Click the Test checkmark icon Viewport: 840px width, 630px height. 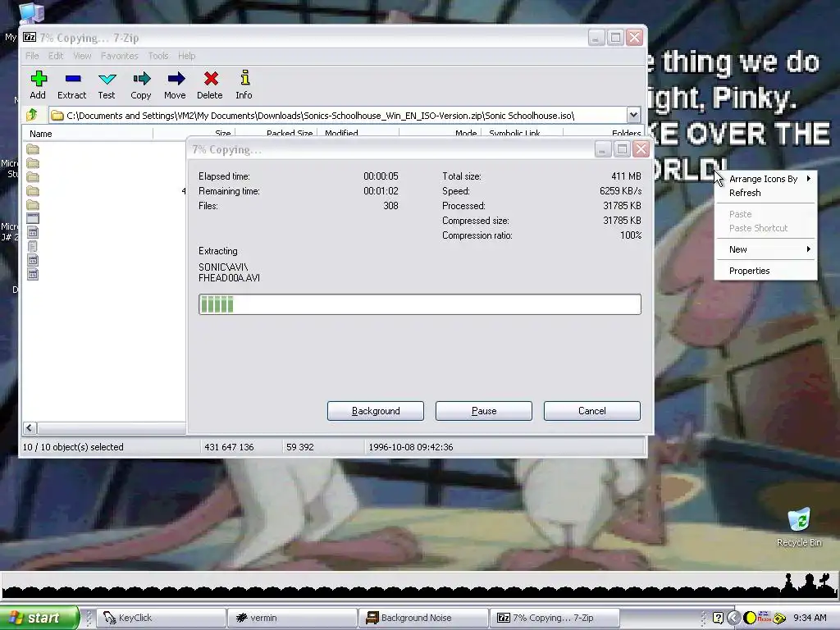(107, 79)
